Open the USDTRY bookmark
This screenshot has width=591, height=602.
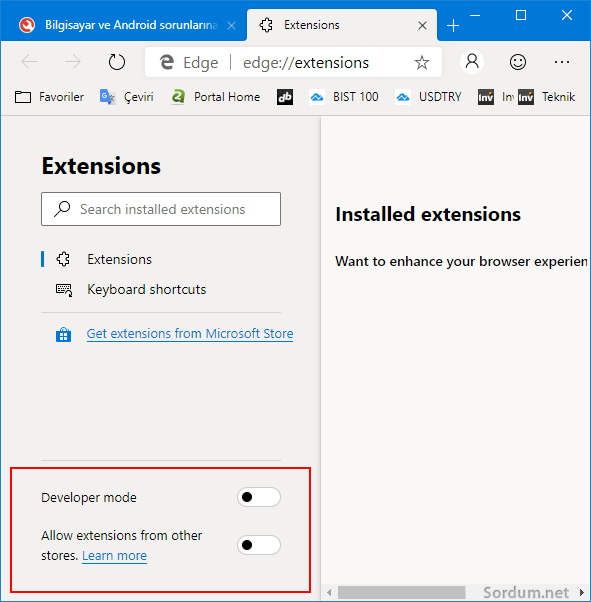(428, 97)
